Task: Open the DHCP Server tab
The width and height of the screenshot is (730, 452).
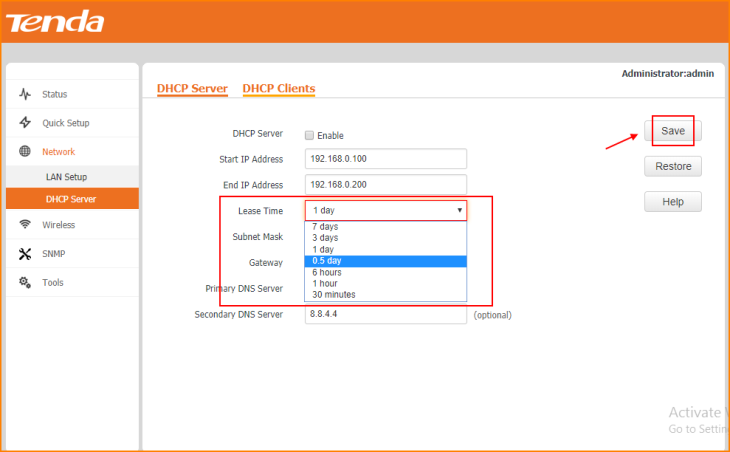Action: [192, 89]
